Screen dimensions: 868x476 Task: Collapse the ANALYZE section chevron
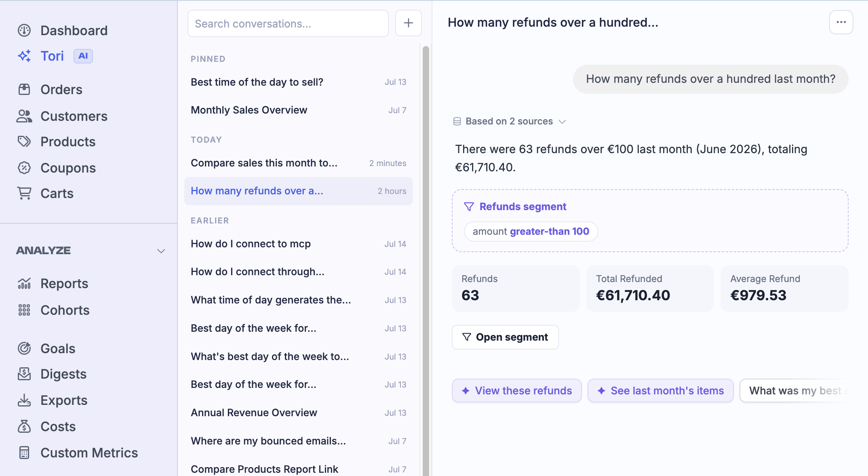pos(161,251)
